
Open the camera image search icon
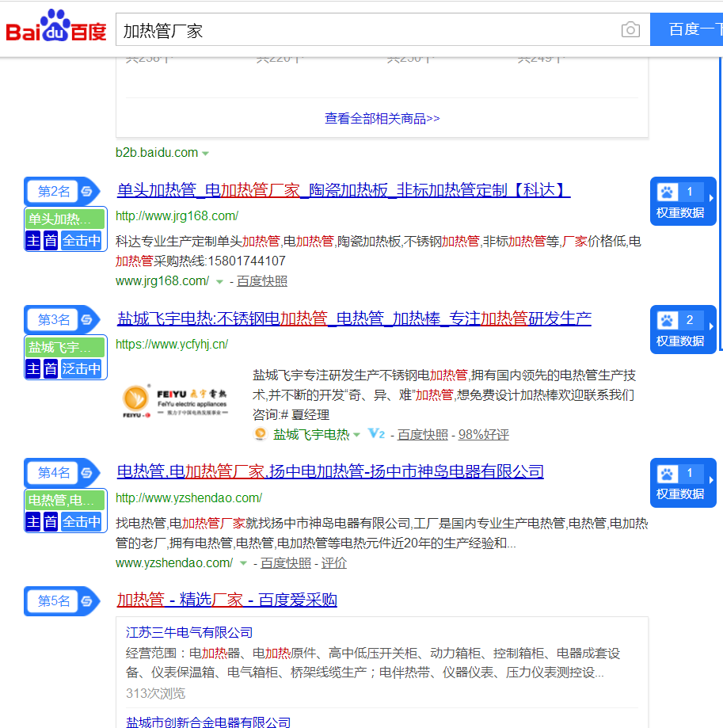tap(630, 30)
